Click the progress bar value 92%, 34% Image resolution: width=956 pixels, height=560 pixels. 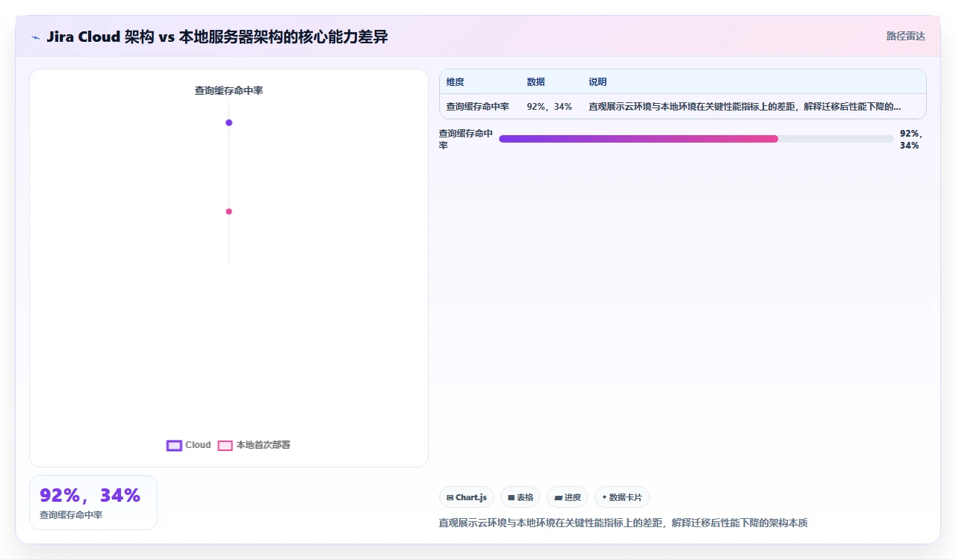[912, 139]
